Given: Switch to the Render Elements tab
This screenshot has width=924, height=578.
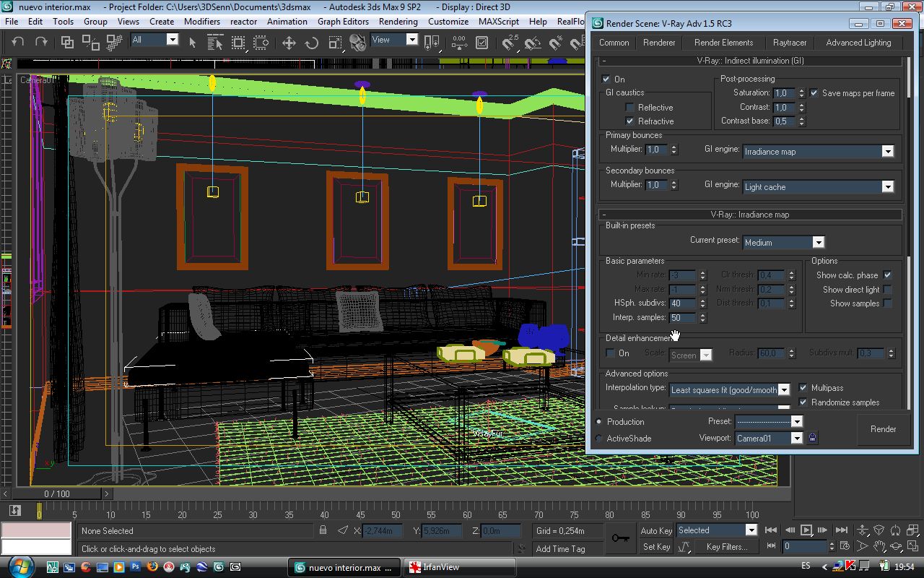Looking at the screenshot, I should click(x=723, y=43).
